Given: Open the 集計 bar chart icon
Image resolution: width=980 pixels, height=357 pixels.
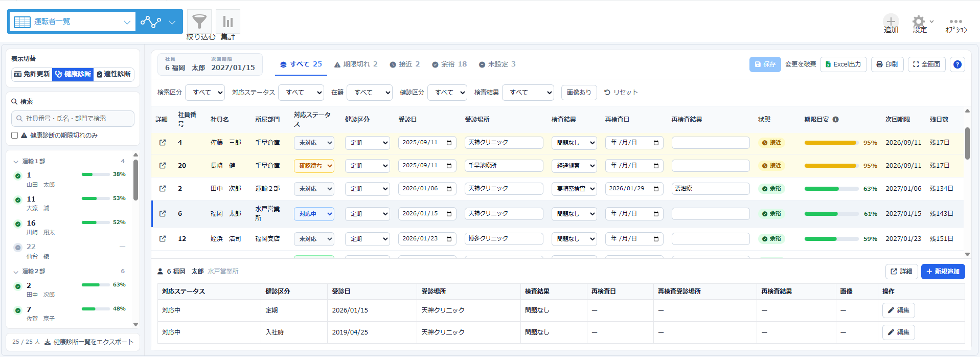Looking at the screenshot, I should point(228,21).
